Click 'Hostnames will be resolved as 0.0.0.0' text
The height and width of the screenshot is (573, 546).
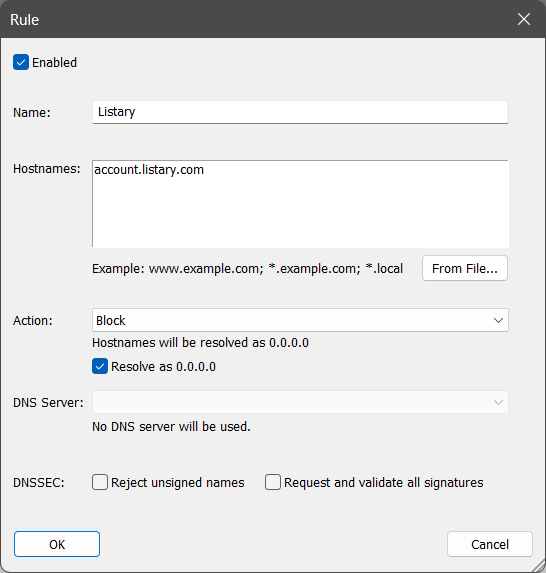point(200,343)
